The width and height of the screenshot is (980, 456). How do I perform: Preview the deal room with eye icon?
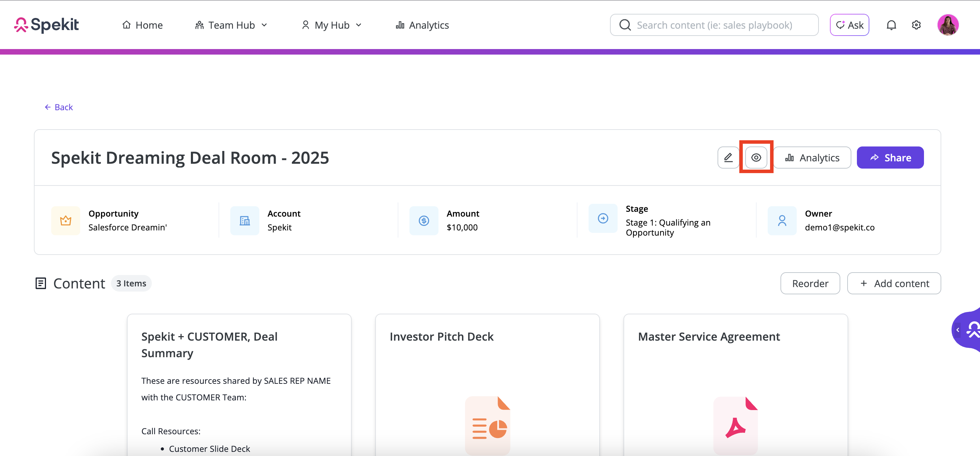coord(756,157)
